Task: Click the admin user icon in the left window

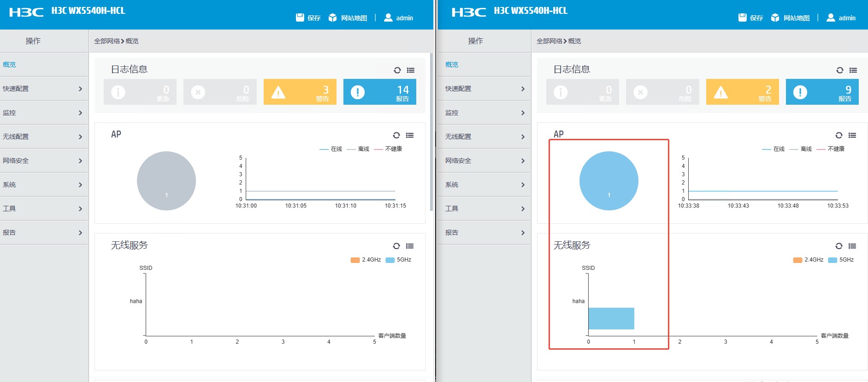Action: point(388,18)
